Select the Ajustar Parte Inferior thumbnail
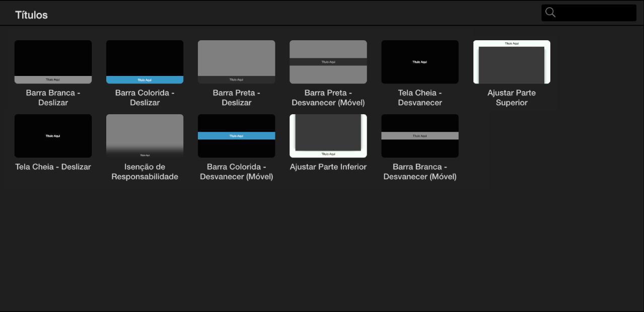The height and width of the screenshot is (312, 644). pyautogui.click(x=328, y=136)
